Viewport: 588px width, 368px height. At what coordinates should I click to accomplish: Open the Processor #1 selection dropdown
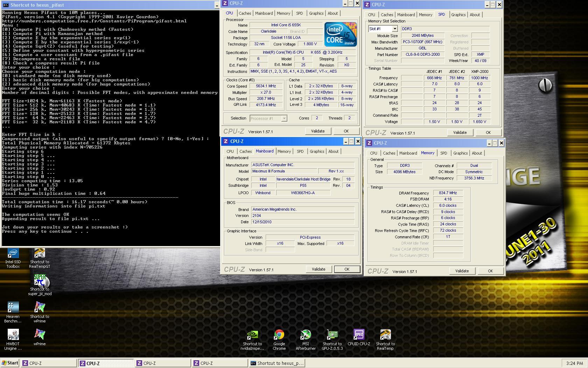284,118
